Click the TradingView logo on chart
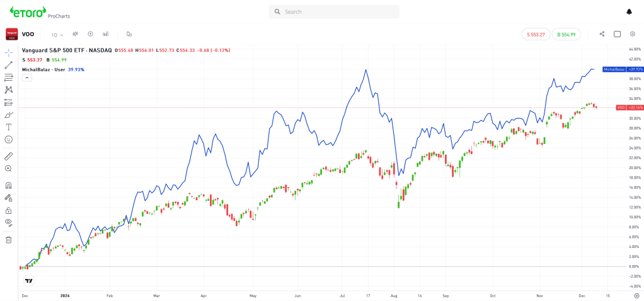The image size is (644, 301). (28, 281)
